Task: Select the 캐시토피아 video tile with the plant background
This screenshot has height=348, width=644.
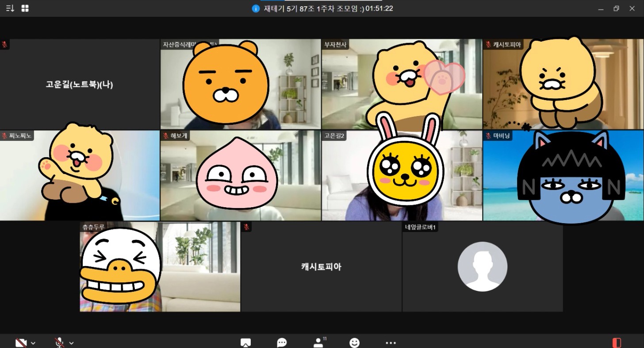Action: 563,84
